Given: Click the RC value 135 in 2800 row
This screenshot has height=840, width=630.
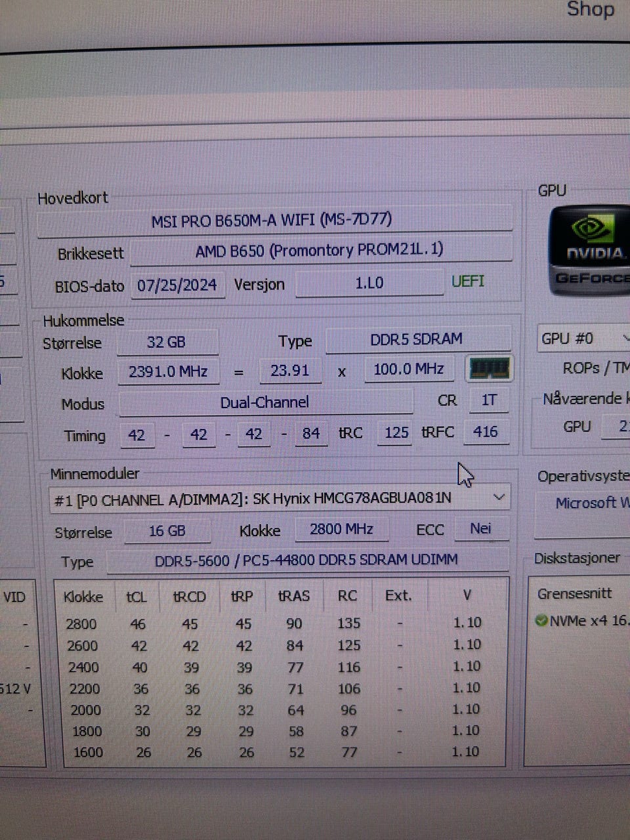Looking at the screenshot, I should pos(348,623).
